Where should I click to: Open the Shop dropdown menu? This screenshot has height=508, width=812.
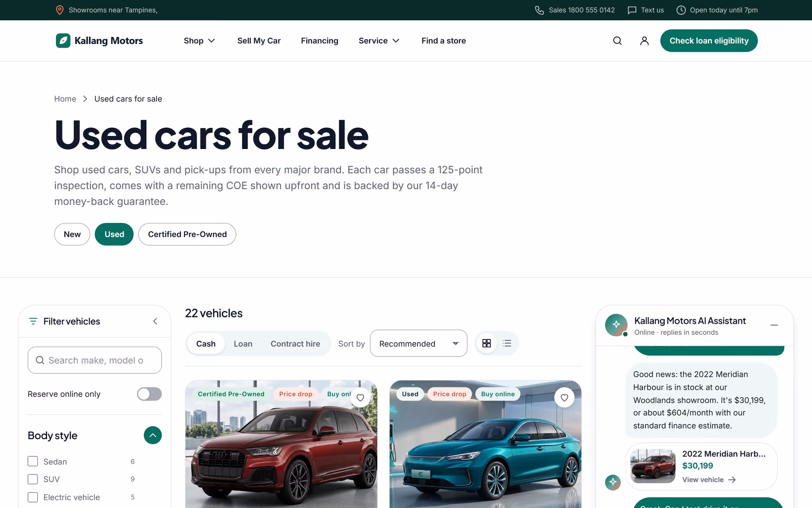point(200,41)
